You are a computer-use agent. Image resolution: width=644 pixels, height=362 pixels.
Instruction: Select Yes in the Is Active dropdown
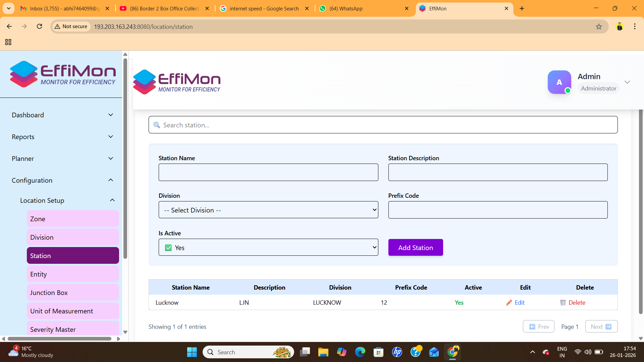pyautogui.click(x=268, y=247)
